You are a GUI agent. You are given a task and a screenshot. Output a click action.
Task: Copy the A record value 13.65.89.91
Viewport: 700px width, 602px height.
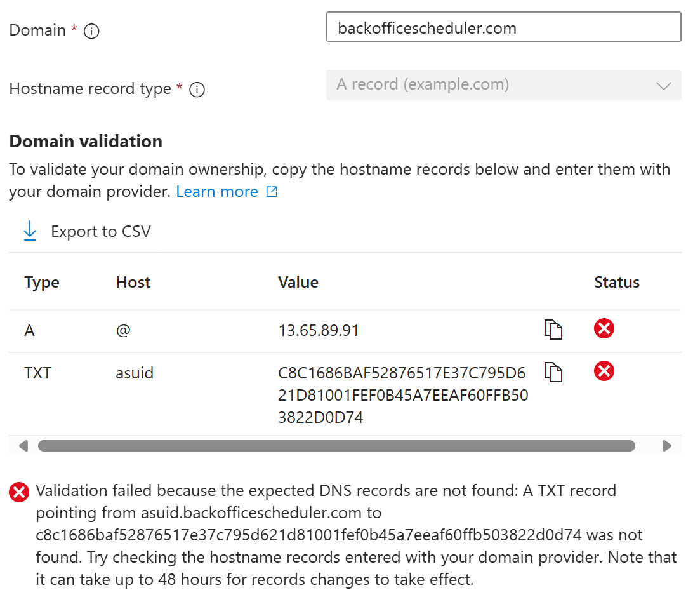click(x=553, y=330)
